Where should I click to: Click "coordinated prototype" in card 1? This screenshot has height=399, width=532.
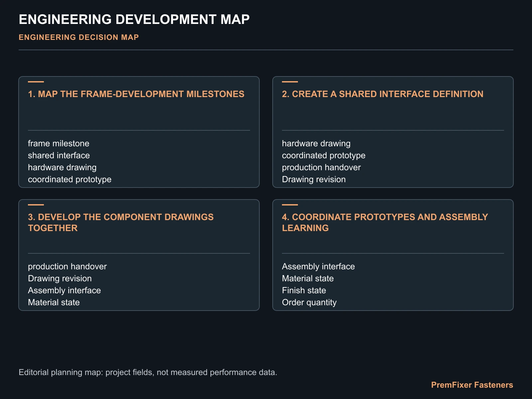tap(70, 179)
